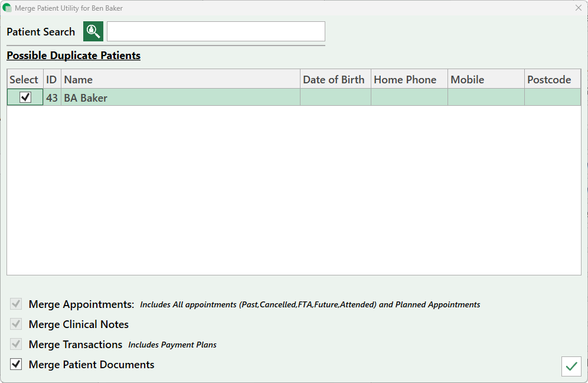
Task: Click the app logo in title bar
Action: point(7,8)
